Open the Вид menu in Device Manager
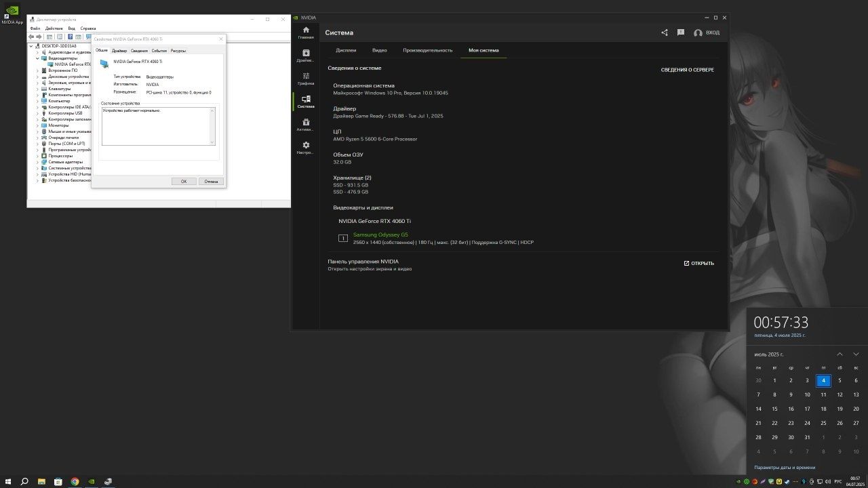 pyautogui.click(x=72, y=28)
